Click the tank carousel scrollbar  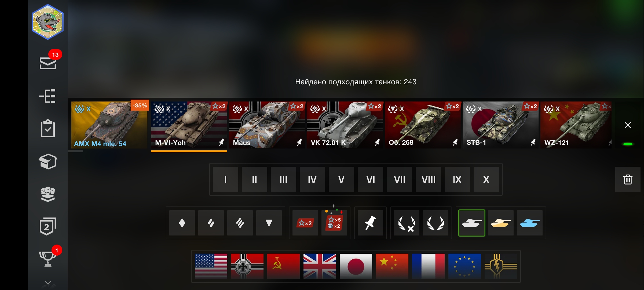[x=76, y=151]
